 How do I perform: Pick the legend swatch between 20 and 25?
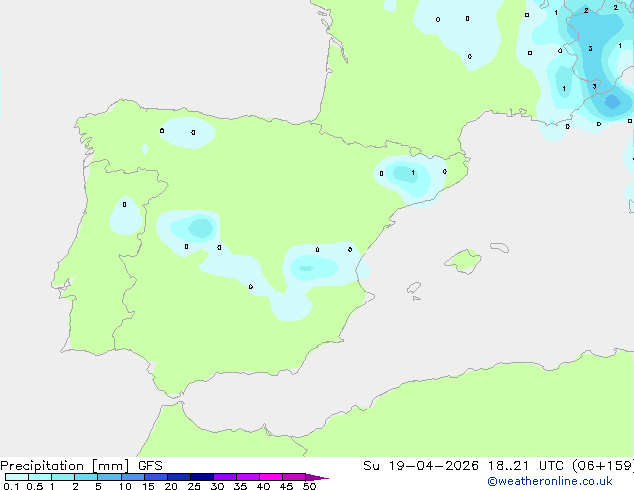click(179, 477)
